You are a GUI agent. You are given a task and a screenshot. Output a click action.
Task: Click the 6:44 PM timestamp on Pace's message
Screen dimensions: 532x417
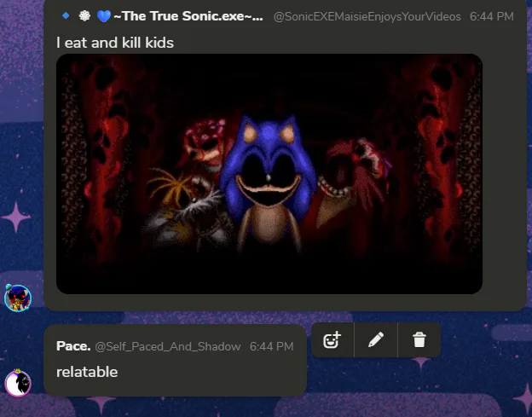(271, 346)
